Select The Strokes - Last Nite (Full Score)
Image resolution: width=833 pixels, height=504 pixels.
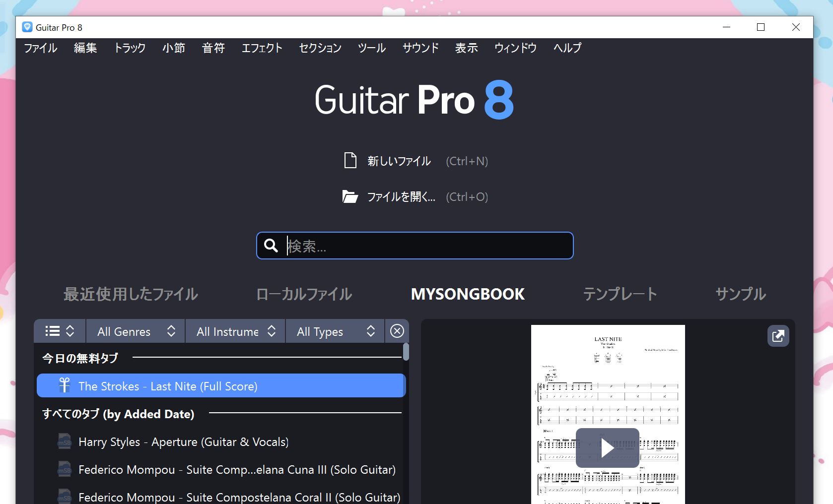point(221,386)
